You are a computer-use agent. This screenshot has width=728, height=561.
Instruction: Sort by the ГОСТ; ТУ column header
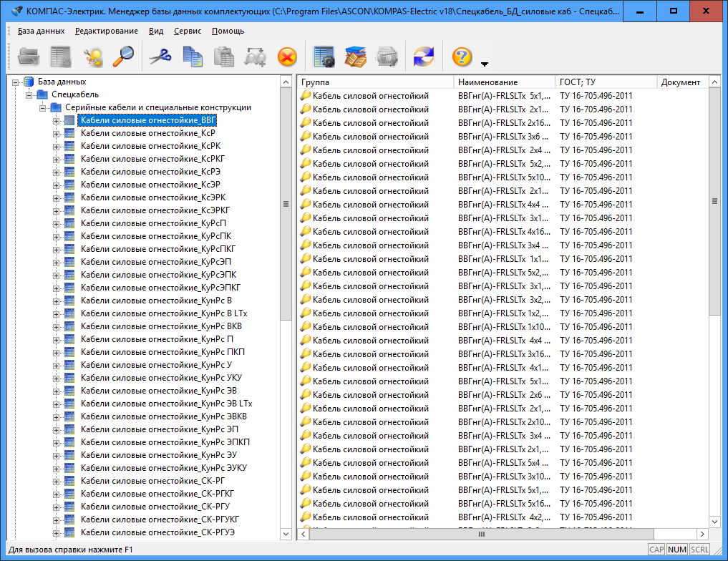(606, 82)
